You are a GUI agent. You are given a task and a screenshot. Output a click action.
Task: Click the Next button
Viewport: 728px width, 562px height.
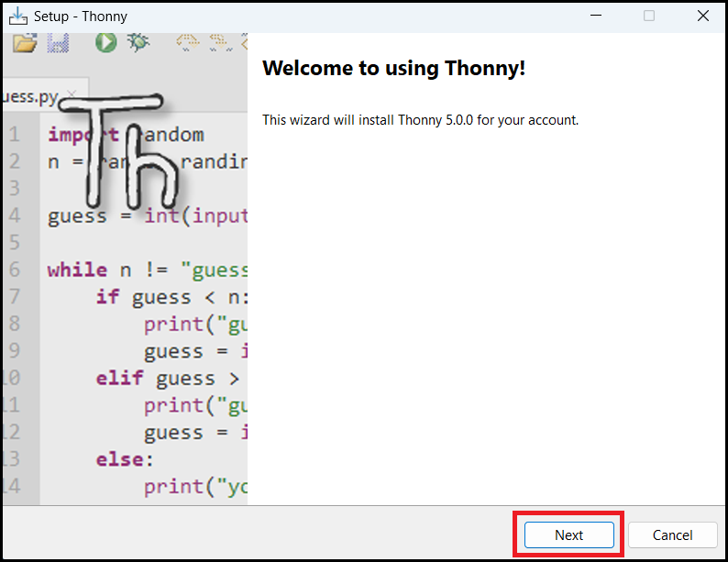pos(568,535)
